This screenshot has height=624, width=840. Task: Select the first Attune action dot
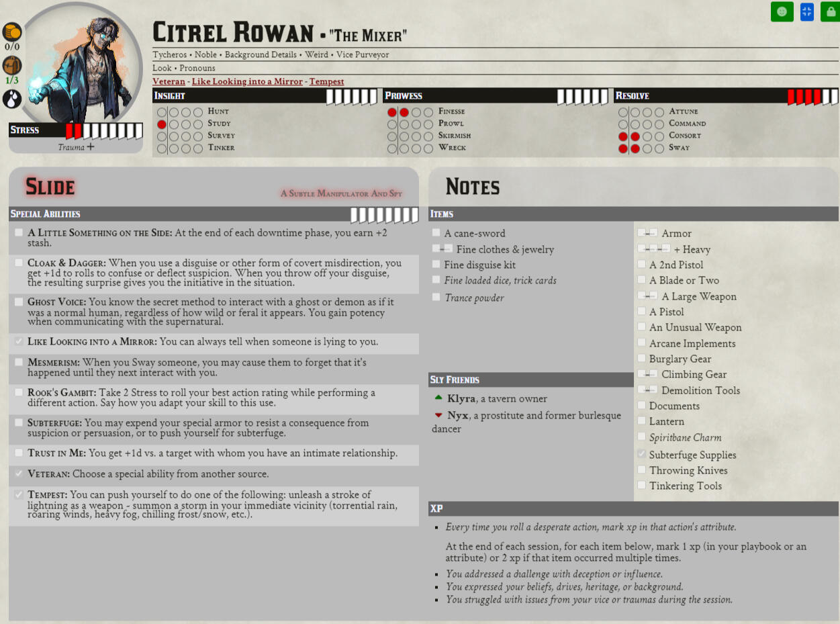coord(623,112)
